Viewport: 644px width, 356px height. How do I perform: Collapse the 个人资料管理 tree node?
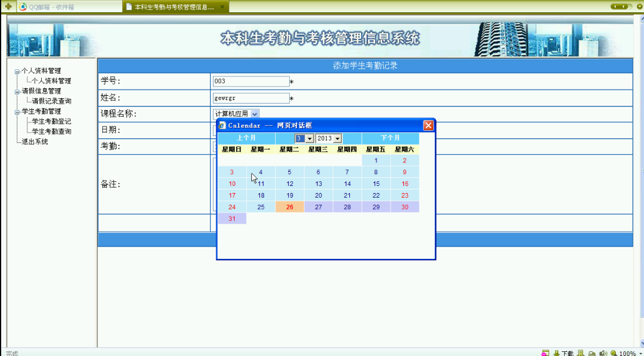(x=17, y=72)
